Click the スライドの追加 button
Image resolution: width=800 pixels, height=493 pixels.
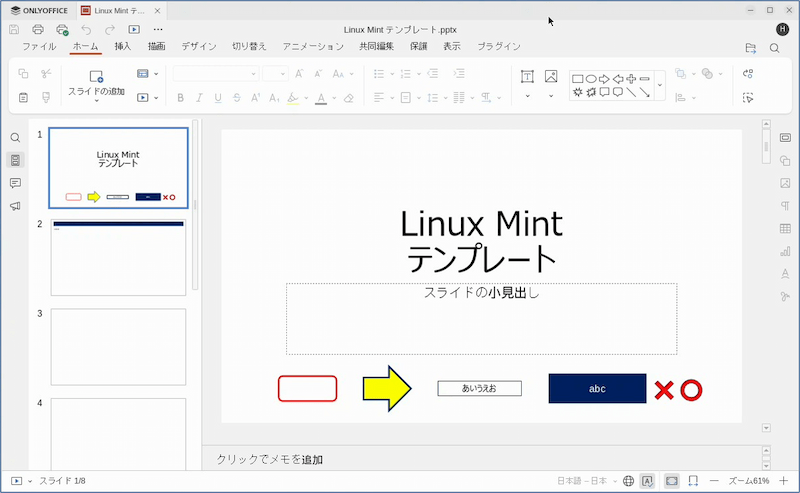(x=96, y=83)
